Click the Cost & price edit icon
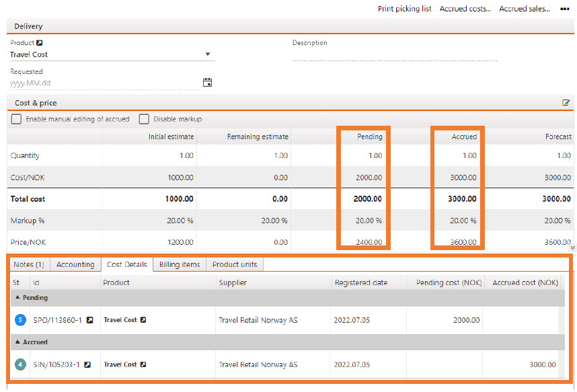The image size is (577, 392). pyautogui.click(x=566, y=103)
